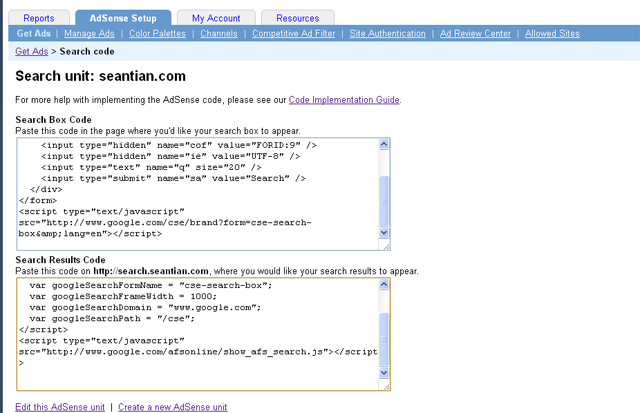Open the Resources tab
The height and width of the screenshot is (413, 640).
pyautogui.click(x=298, y=18)
